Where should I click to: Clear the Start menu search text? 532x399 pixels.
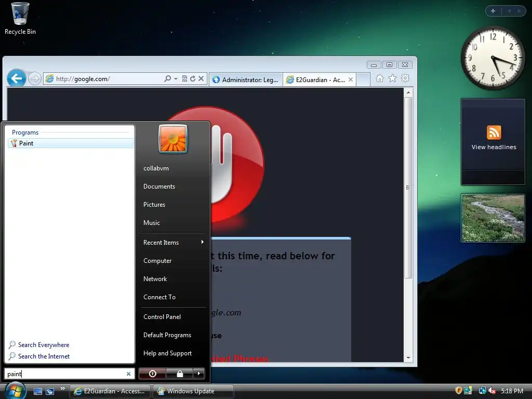[x=129, y=374]
